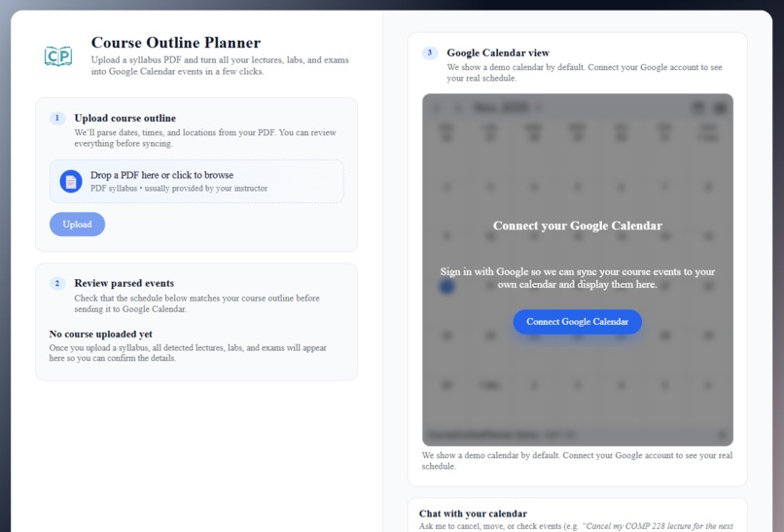Click 'Drop a PDF here or click to browse'
This screenshot has height=532, width=784.
tap(162, 175)
